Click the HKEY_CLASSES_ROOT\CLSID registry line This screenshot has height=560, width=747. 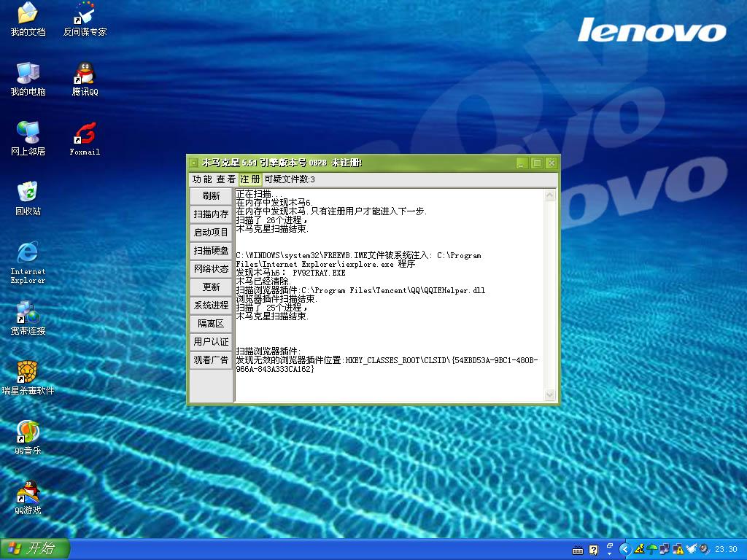(387, 365)
